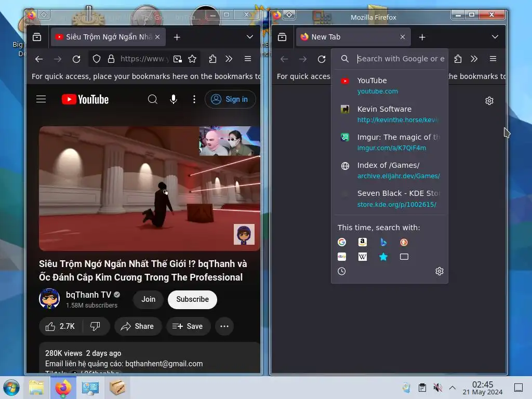Open Firefox View in YouTube window
The height and width of the screenshot is (399, 532).
pos(37,37)
